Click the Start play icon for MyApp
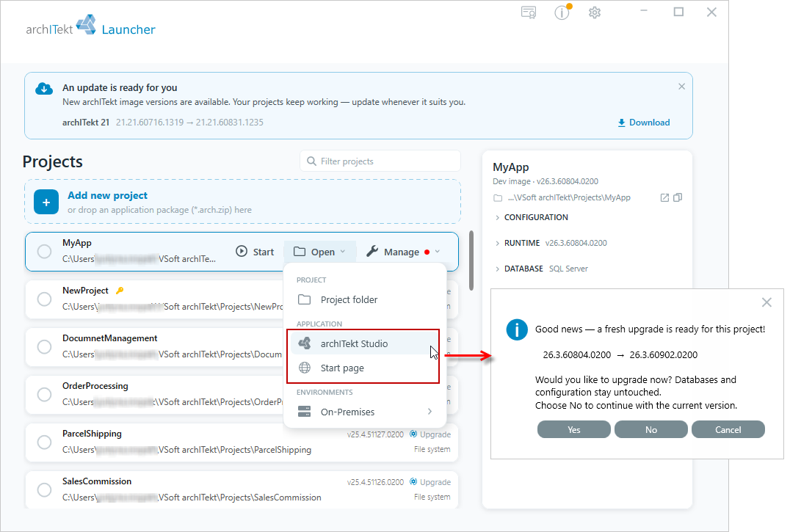 click(x=242, y=251)
